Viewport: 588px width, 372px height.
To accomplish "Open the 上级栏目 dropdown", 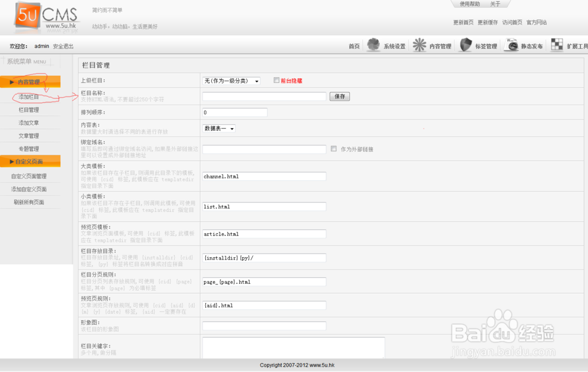I will point(231,81).
